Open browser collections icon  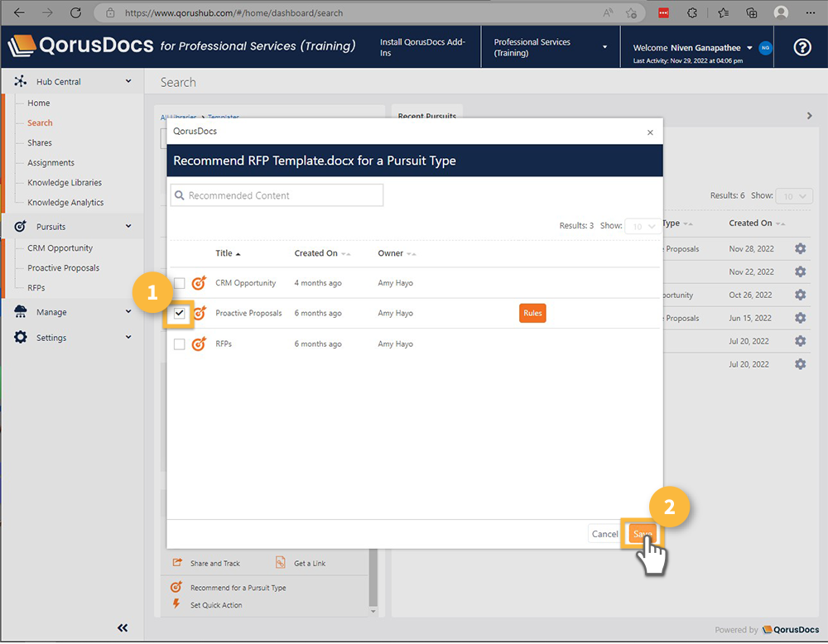coord(752,12)
